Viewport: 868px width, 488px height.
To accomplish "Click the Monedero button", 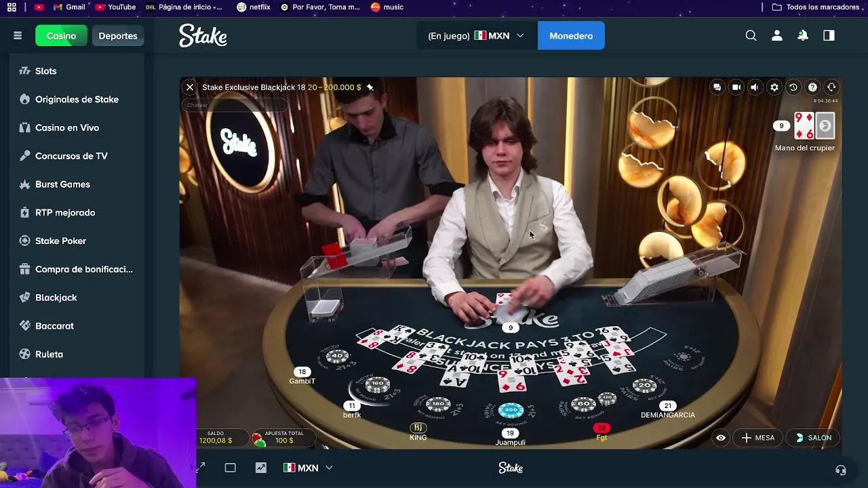I will click(571, 36).
